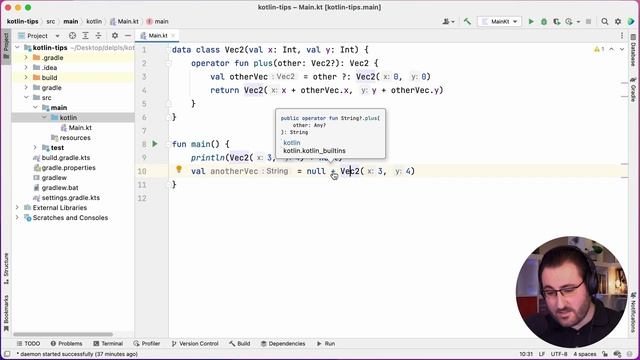This screenshot has width=640, height=360.
Task: Toggle the Project side tool window
Action: 6,46
